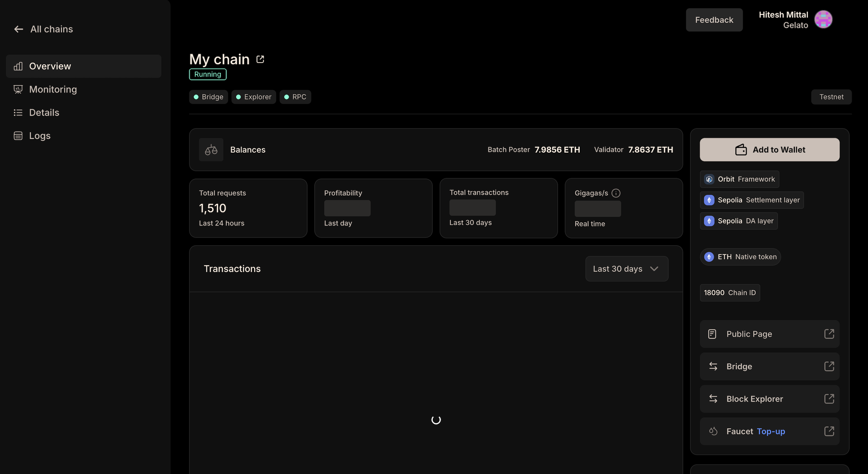Screen dimensions: 868x474
Task: Open the Last 30 days transactions dropdown
Action: pyautogui.click(x=627, y=269)
